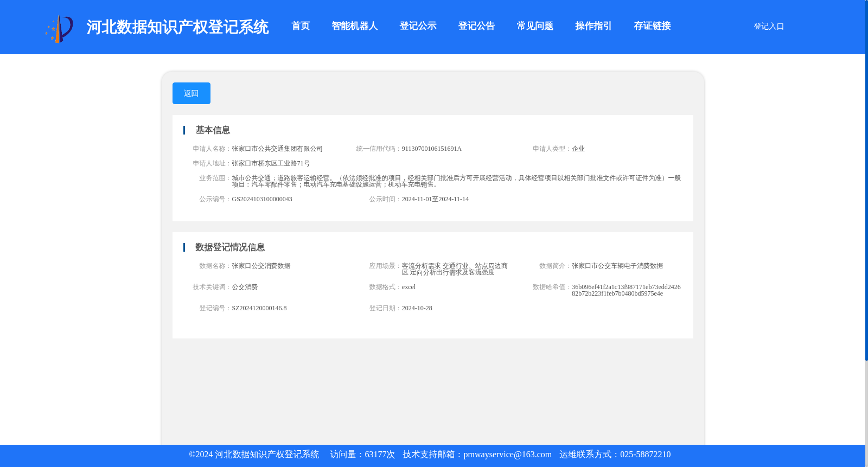Open the 首页 menu item
This screenshot has width=868, height=467.
(301, 26)
